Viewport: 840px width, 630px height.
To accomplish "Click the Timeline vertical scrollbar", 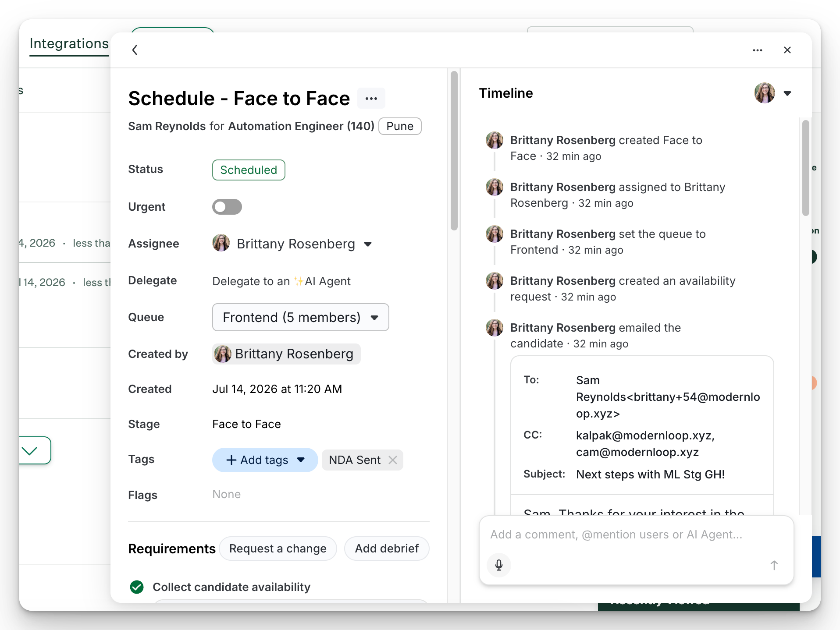I will tap(806, 168).
